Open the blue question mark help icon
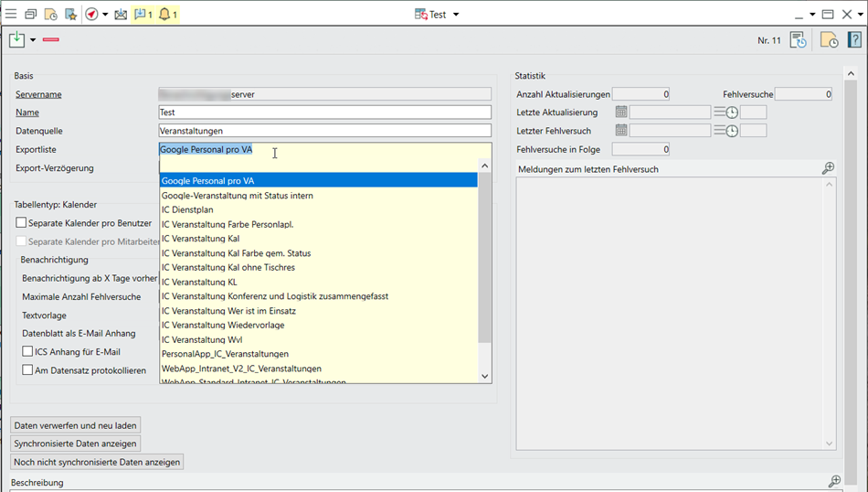The width and height of the screenshot is (868, 492). (x=854, y=40)
